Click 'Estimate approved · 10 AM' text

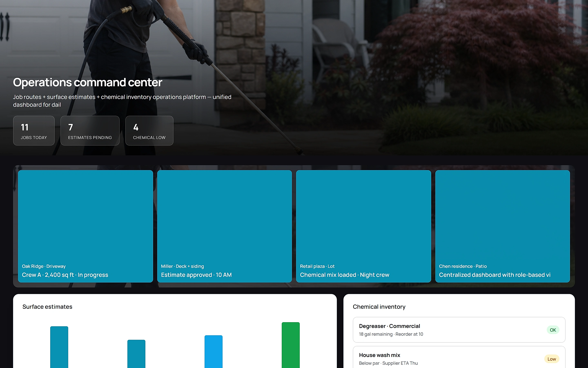pyautogui.click(x=196, y=275)
